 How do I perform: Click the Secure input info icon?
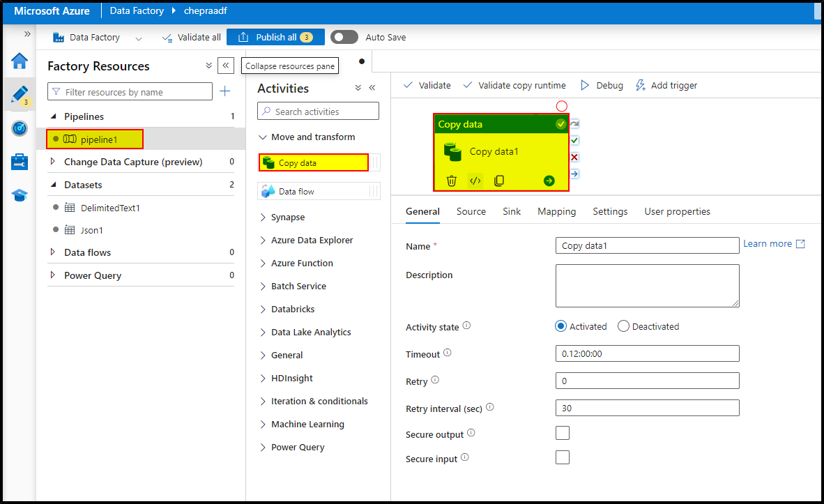click(465, 457)
